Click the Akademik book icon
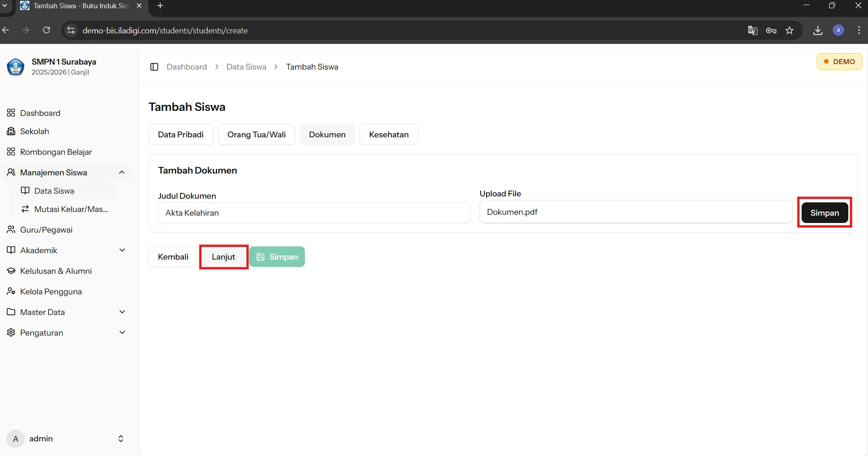Image resolution: width=868 pixels, height=456 pixels. (x=11, y=250)
